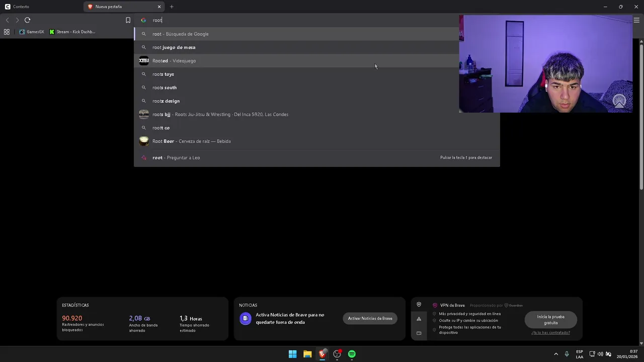The image size is (644, 362).
Task: Go forward to next page
Action: point(17,20)
